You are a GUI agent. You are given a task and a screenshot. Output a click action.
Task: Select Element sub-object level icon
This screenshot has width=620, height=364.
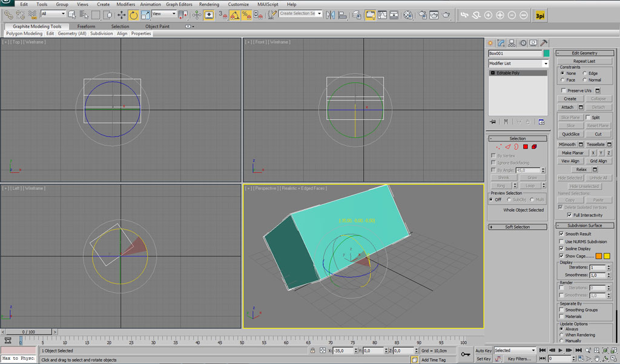coord(534,147)
